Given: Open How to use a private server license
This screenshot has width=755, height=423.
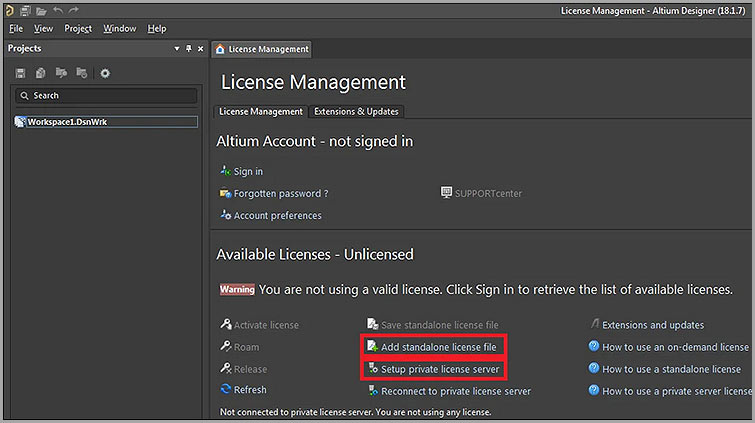Looking at the screenshot, I should tap(677, 391).
